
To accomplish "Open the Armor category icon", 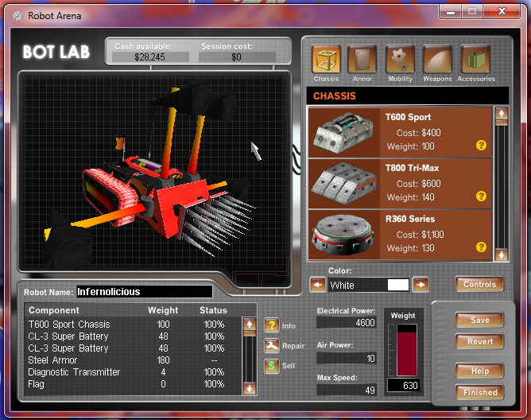I will pyautogui.click(x=362, y=60).
